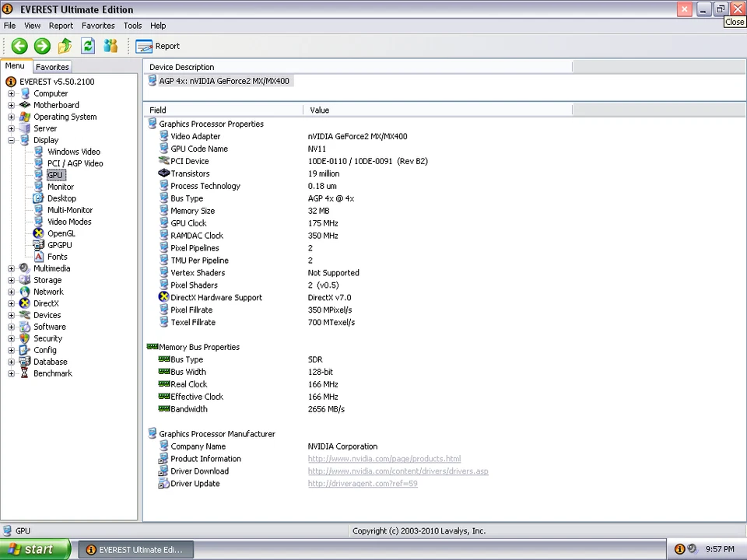Expand the Computer tree node
The image size is (747, 560).
(12, 93)
